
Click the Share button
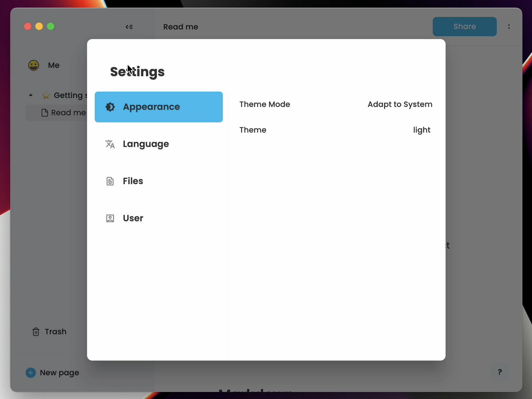coord(465,27)
